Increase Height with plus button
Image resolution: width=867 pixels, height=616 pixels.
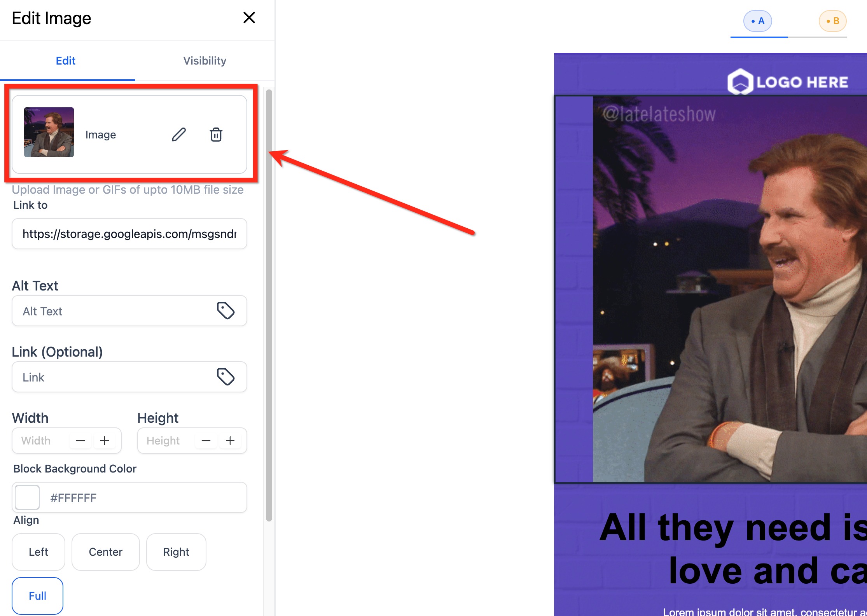pos(230,441)
